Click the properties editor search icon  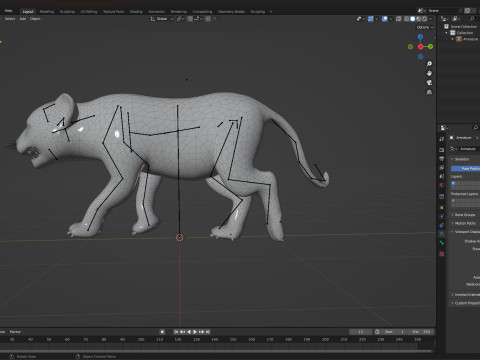click(x=475, y=128)
